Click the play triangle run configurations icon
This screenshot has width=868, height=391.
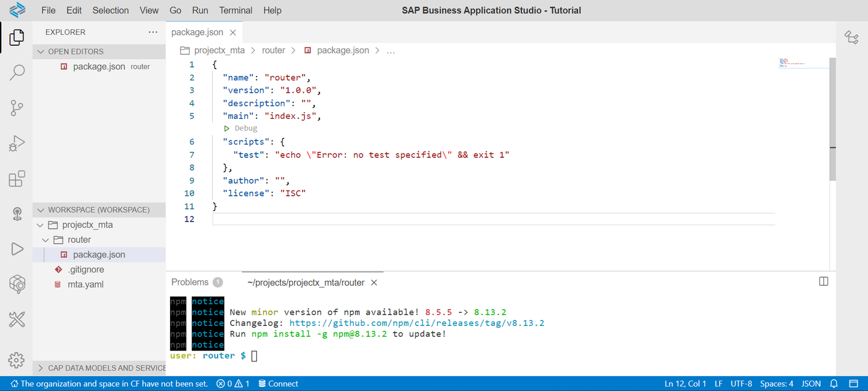[17, 249]
